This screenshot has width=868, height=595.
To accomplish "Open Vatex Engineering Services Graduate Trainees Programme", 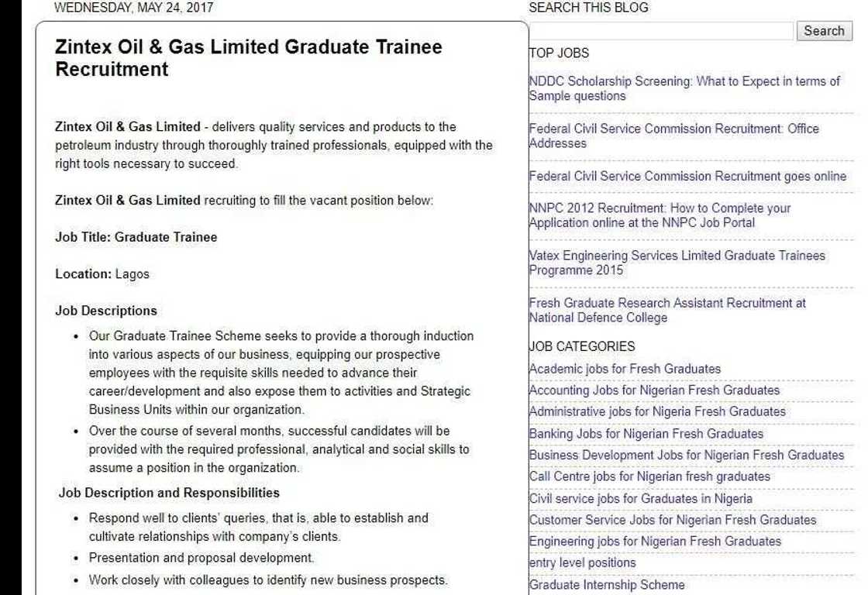I will [677, 263].
